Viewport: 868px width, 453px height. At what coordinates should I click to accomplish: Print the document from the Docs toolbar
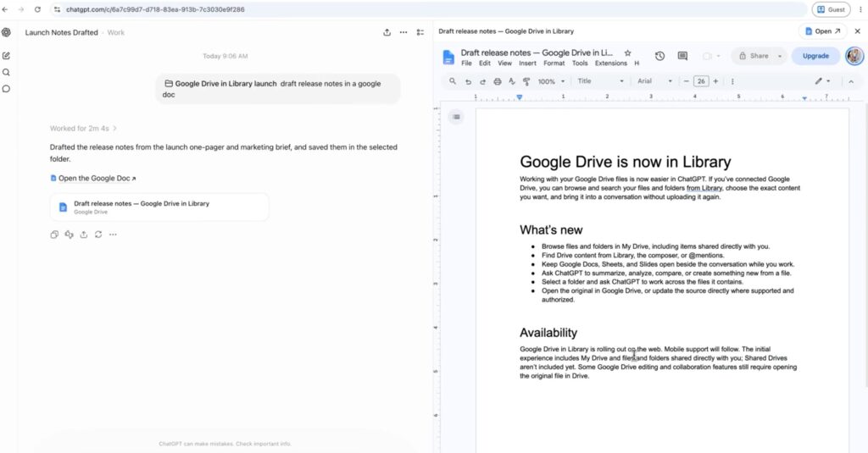point(497,81)
